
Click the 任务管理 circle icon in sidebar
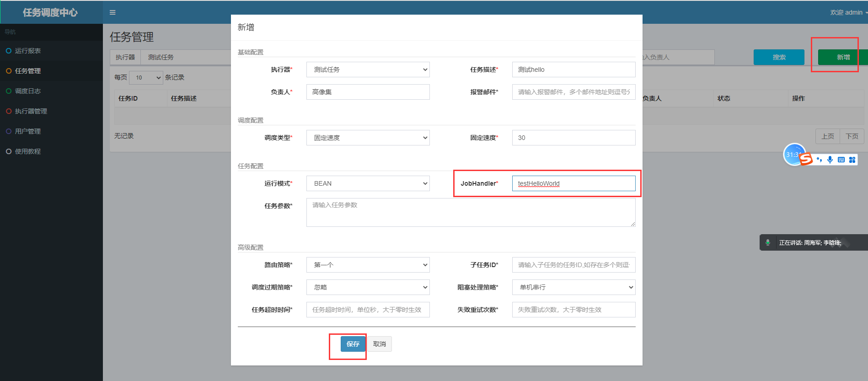(x=9, y=71)
